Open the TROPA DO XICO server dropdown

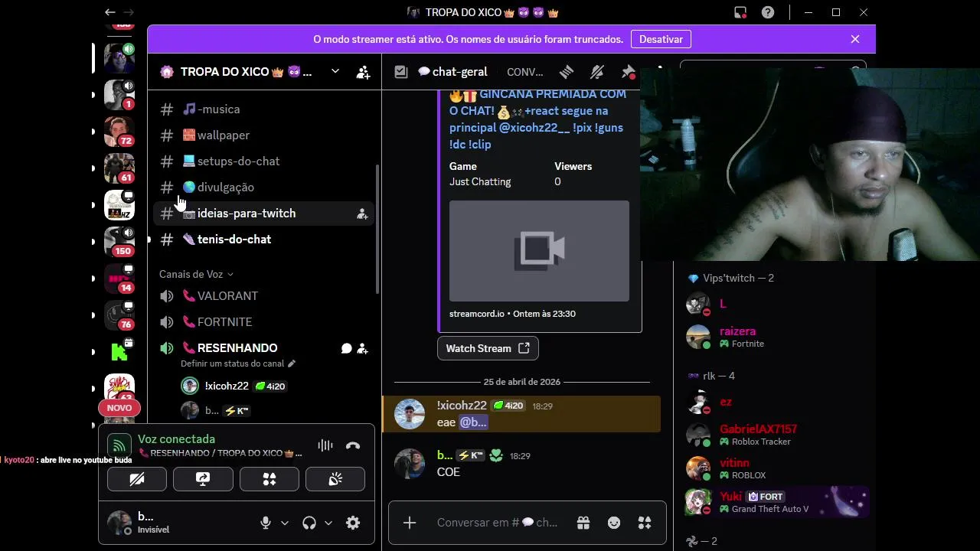(x=335, y=72)
